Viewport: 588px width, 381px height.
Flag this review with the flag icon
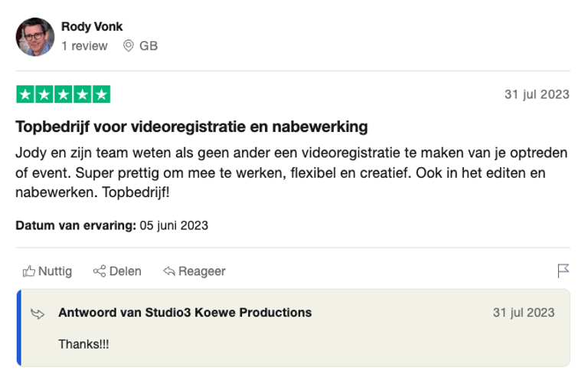pyautogui.click(x=563, y=271)
